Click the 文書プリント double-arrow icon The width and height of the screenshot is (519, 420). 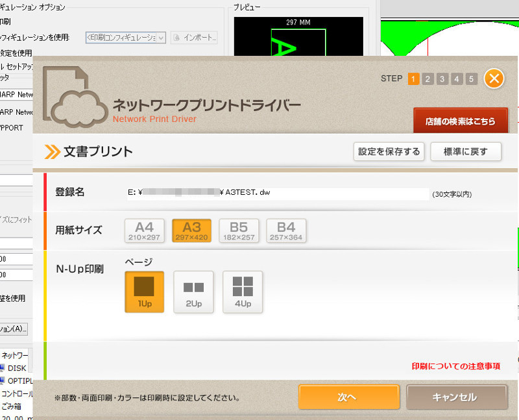[53, 152]
